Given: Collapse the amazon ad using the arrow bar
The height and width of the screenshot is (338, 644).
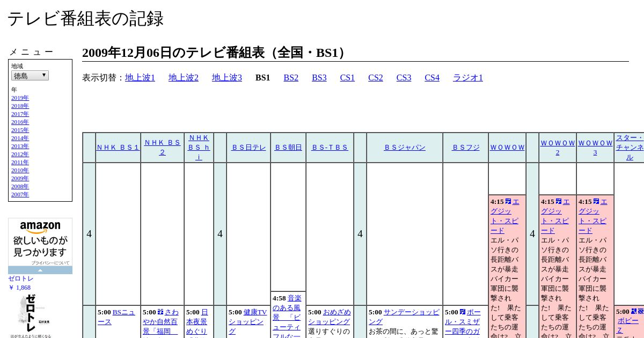Looking at the screenshot, I should [40, 270].
